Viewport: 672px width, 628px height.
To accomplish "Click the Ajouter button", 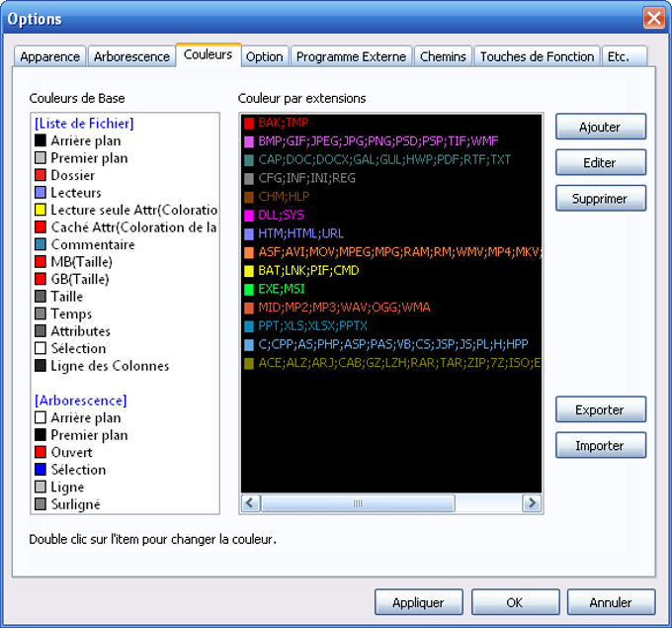I will coord(601,127).
